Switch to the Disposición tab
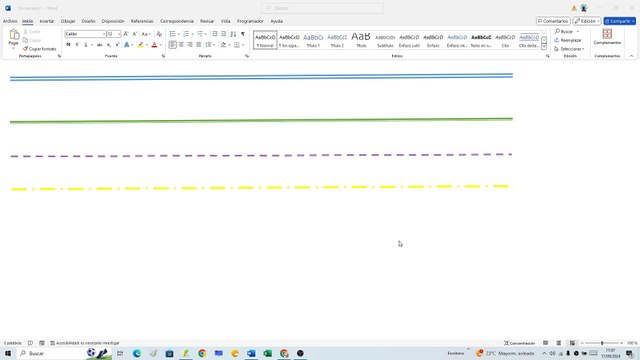The width and height of the screenshot is (640, 360). [113, 21]
